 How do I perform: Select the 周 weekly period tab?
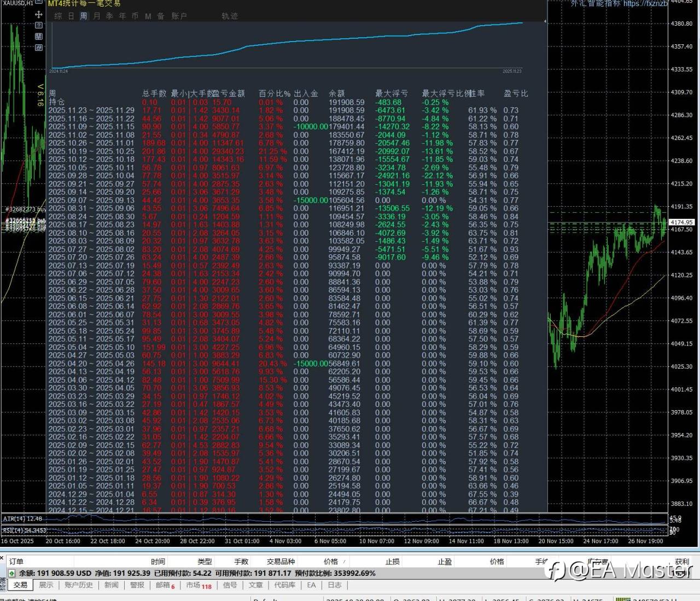point(84,16)
